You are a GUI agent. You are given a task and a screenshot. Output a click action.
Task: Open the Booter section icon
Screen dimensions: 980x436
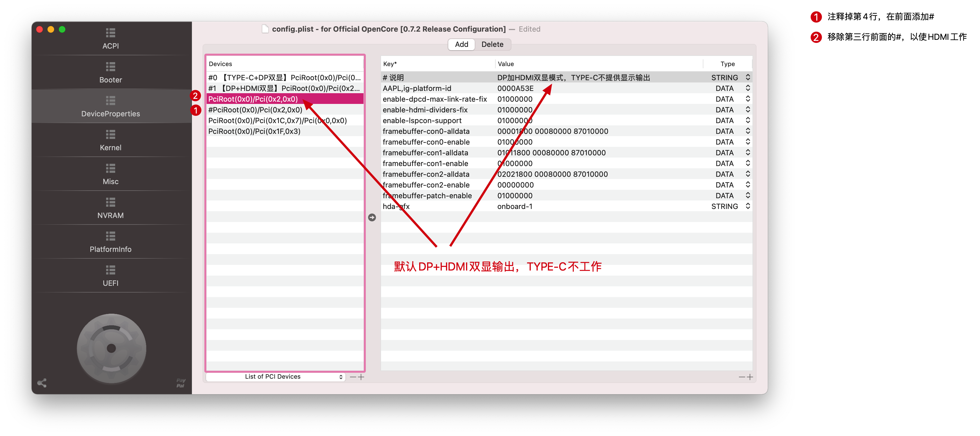click(110, 67)
